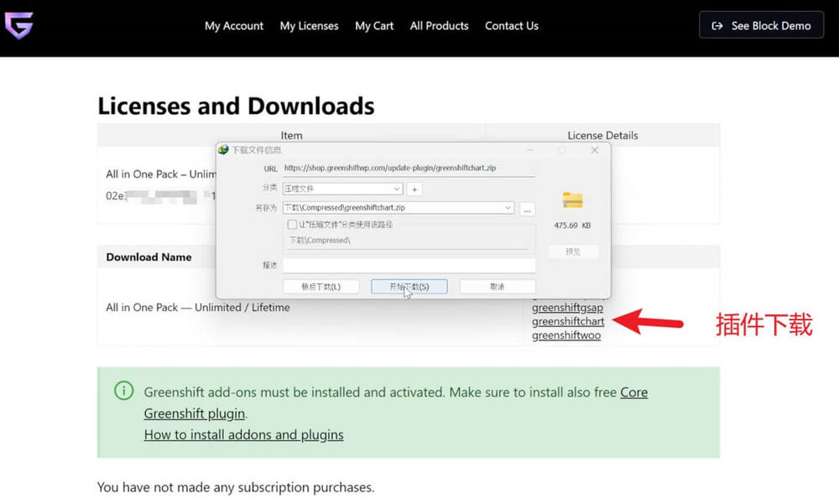Browse for save location with the ellipsis button
Image resolution: width=839 pixels, height=504 pixels.
pyautogui.click(x=527, y=209)
